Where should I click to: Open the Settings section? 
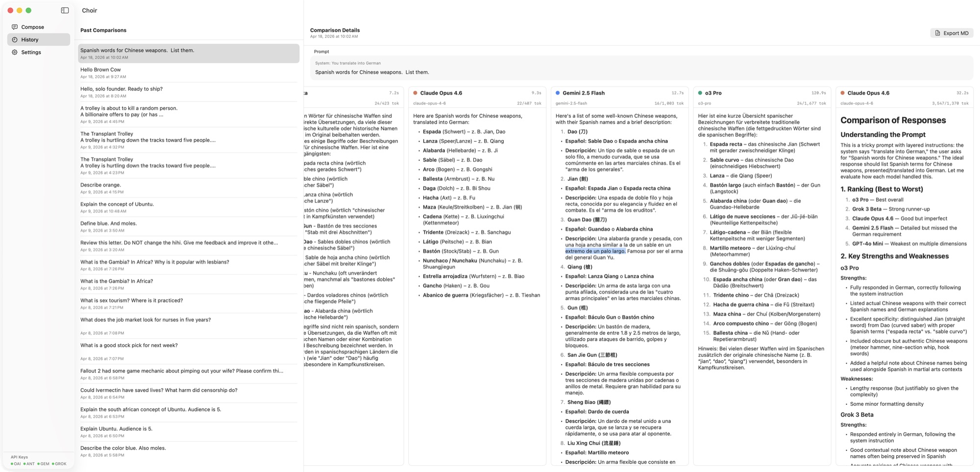tap(39, 52)
